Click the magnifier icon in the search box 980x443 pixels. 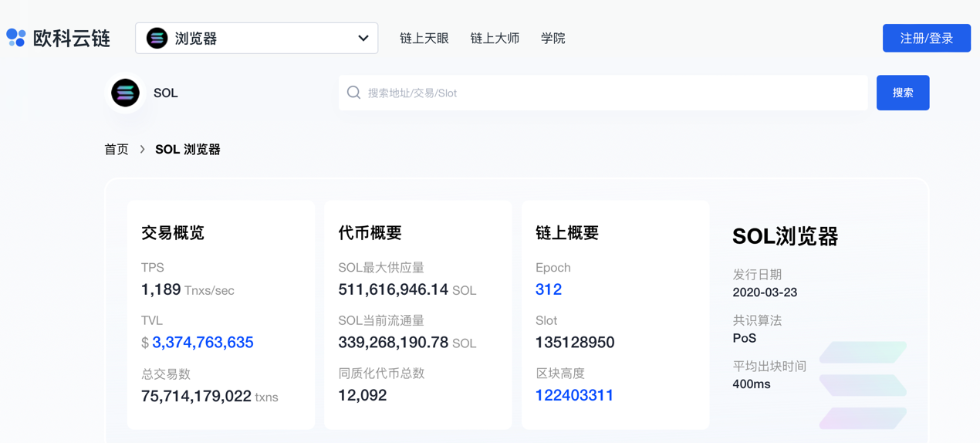pyautogui.click(x=353, y=93)
